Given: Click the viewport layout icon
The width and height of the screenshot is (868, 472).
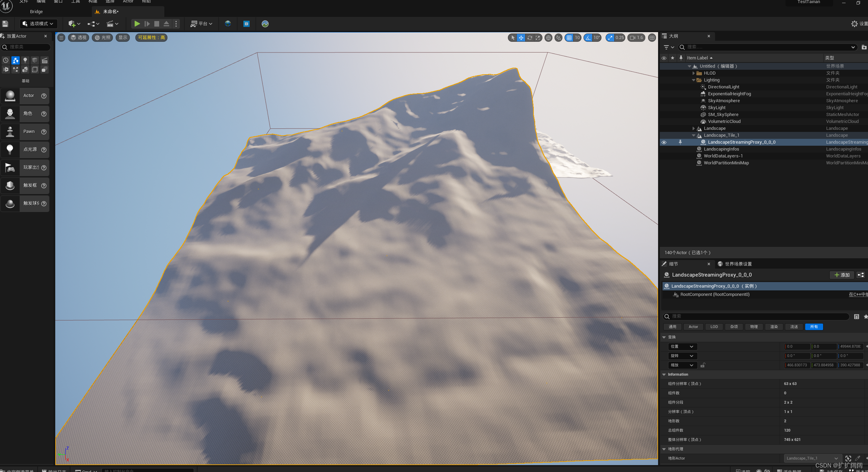Looking at the screenshot, I should coord(652,38).
